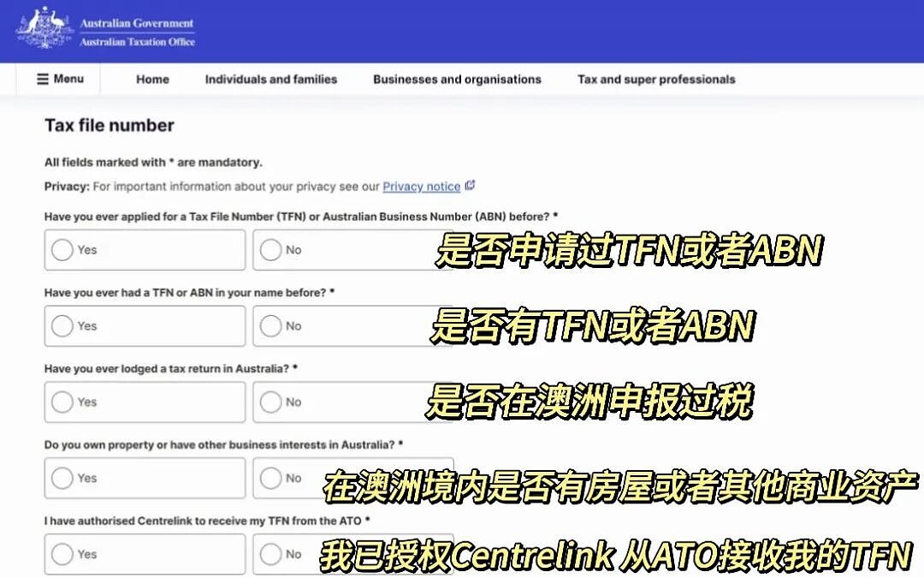The height and width of the screenshot is (578, 924).
Task: Click the 'I have authorised Centrelink' statement text
Action: (207, 521)
